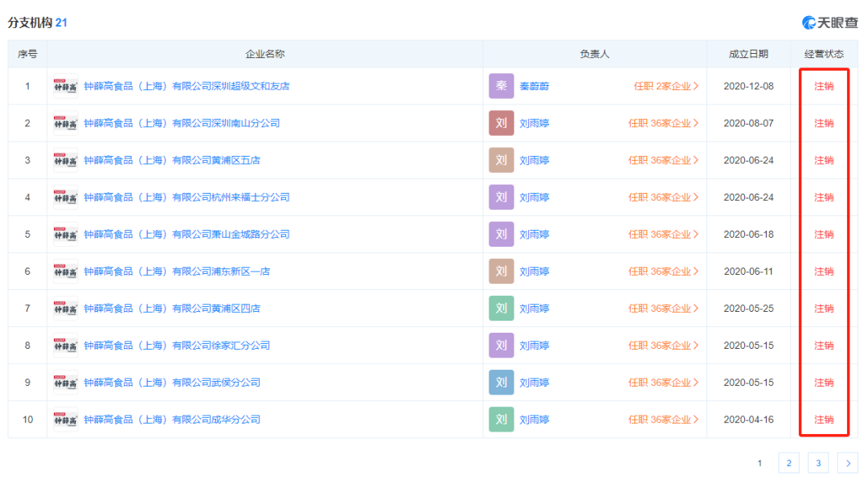The width and height of the screenshot is (868, 483).
Task: Open the 刘雨婷 name link in row 5
Action: pyautogui.click(x=534, y=234)
